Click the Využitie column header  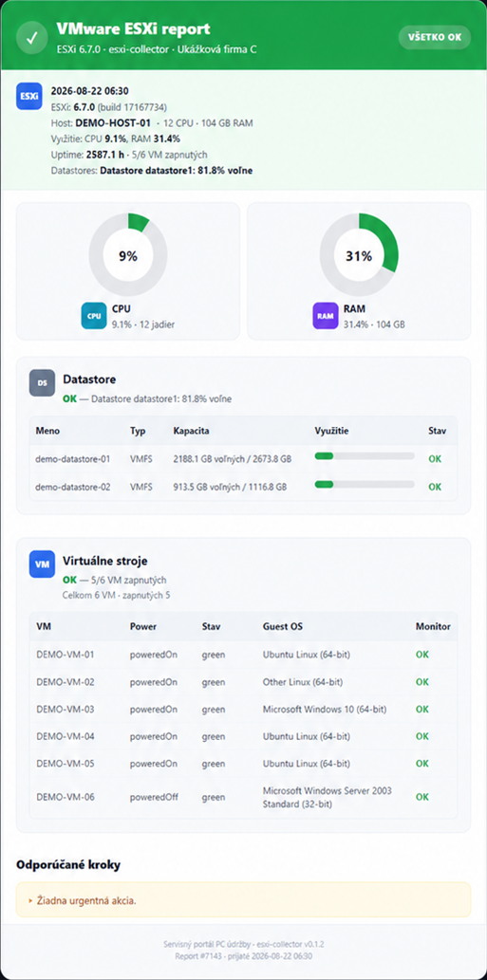pos(332,431)
